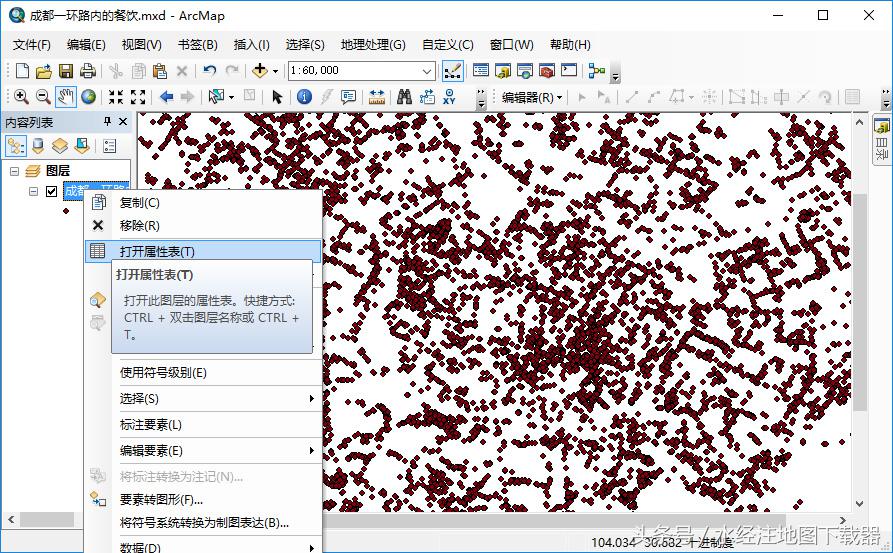Open the Go To XY tool

pos(449,97)
